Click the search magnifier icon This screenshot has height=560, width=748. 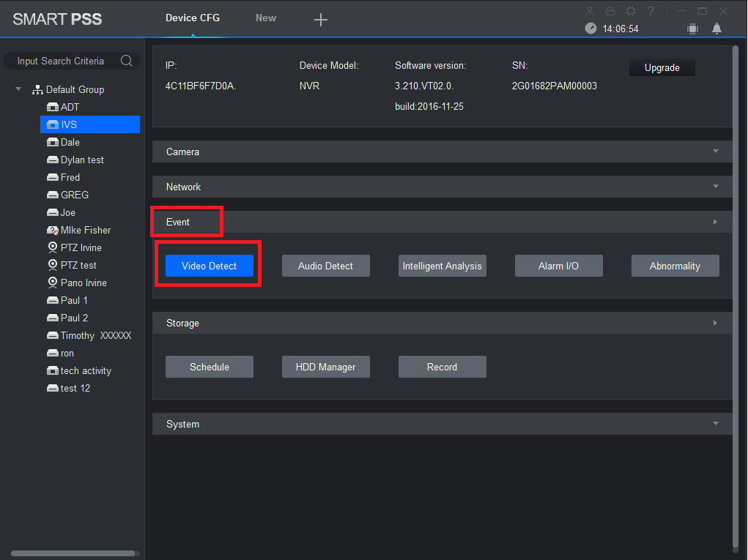(127, 61)
